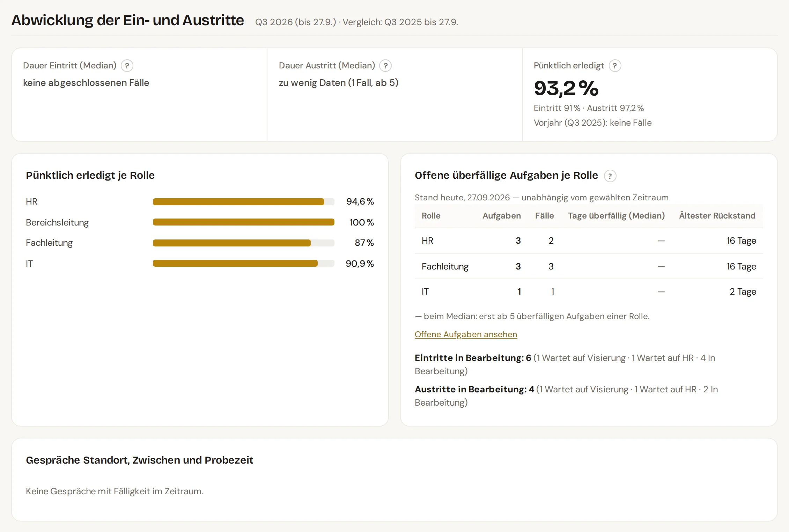Click the 93,2 % on-time value

click(x=566, y=88)
